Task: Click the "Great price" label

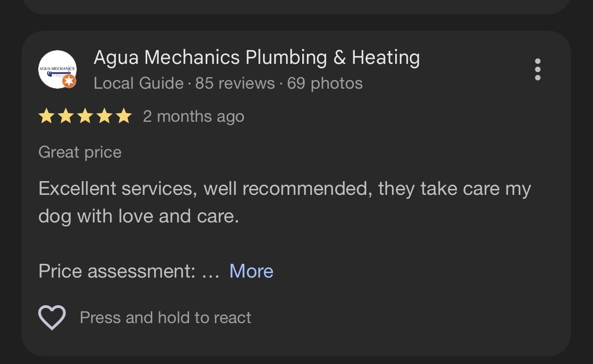Action: point(80,152)
